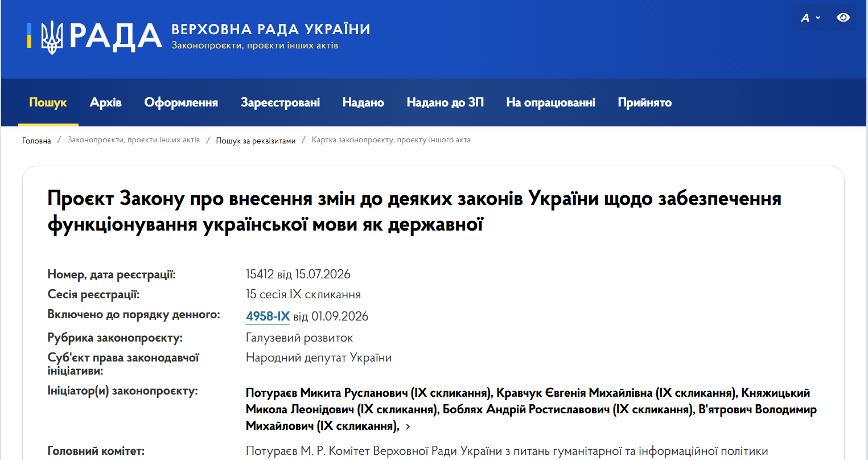Click the bill title heading
Viewport: 868px width, 460px height.
[414, 211]
